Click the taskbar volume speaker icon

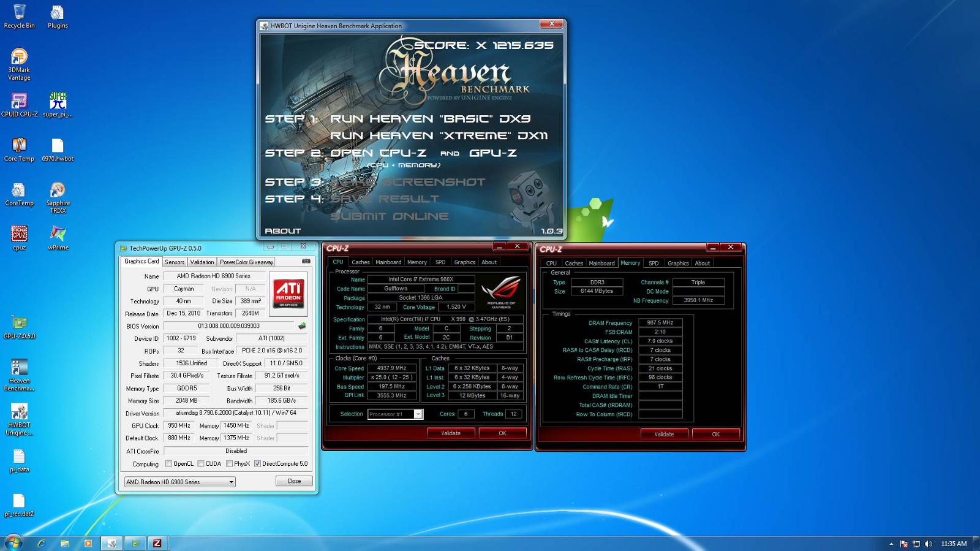(928, 544)
